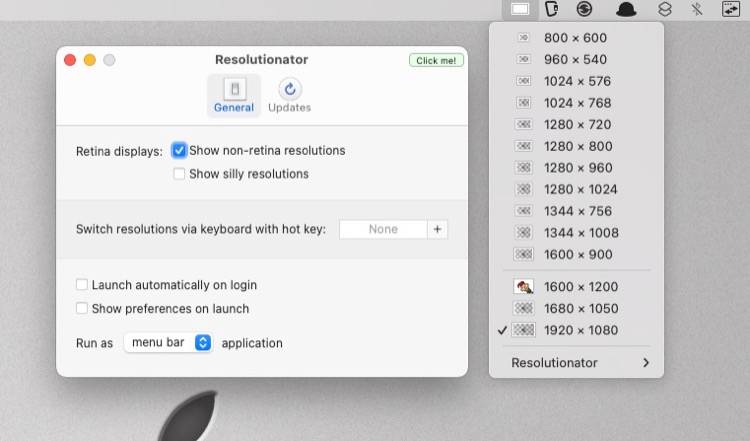Open the bowler hat menu bar icon
This screenshot has height=441, width=750.
(x=626, y=10)
